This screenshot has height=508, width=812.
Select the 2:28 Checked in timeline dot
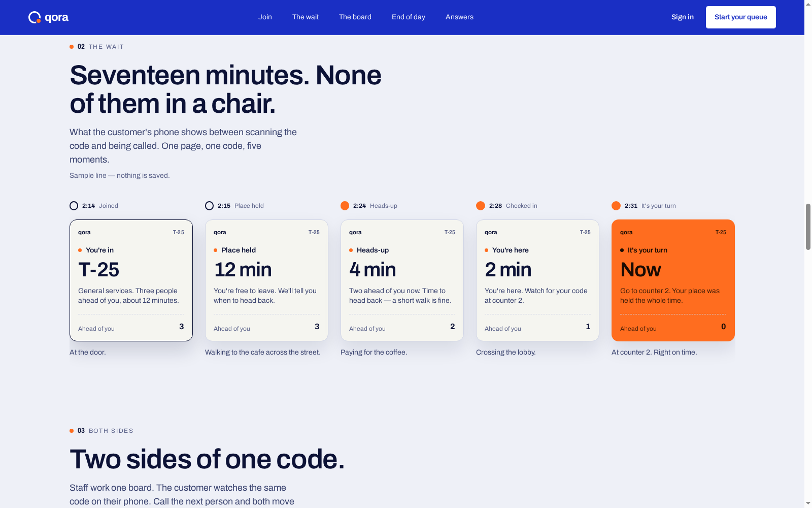(480, 206)
